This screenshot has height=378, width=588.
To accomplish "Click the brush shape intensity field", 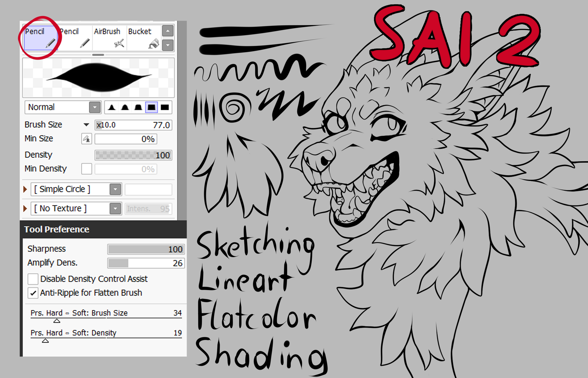I will pos(148,189).
